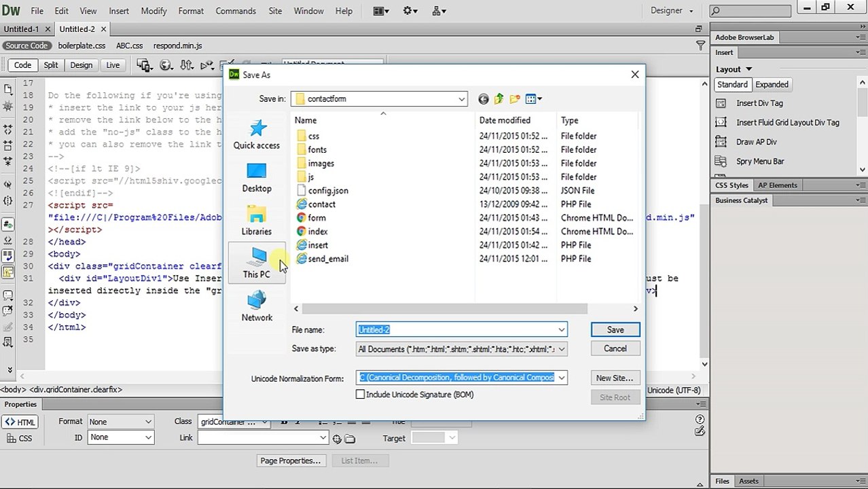The image size is (868, 489).
Task: Click the Open Documents icon in coding toolbar
Action: click(8, 89)
